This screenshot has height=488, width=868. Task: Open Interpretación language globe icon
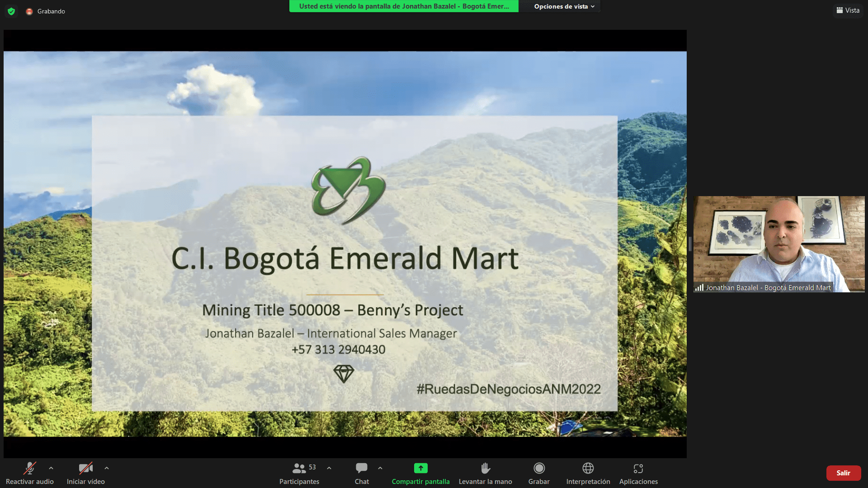coord(588,468)
